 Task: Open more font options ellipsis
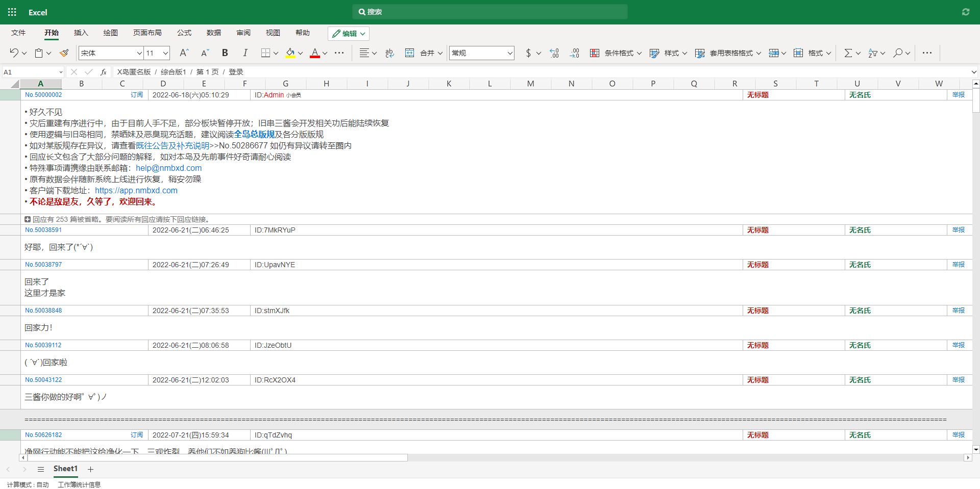339,53
